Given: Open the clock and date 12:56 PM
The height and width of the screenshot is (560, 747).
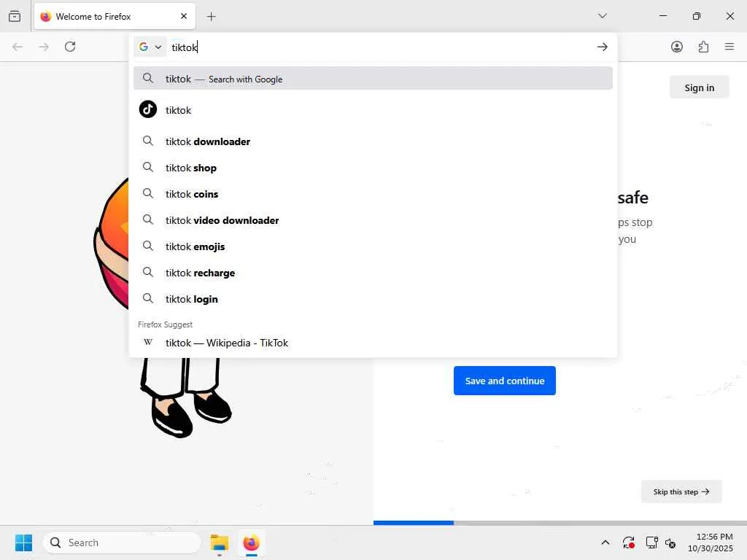Looking at the screenshot, I should click(x=711, y=542).
